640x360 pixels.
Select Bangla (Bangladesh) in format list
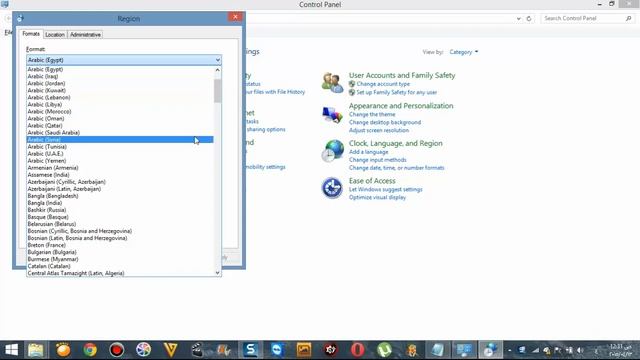(x=120, y=196)
